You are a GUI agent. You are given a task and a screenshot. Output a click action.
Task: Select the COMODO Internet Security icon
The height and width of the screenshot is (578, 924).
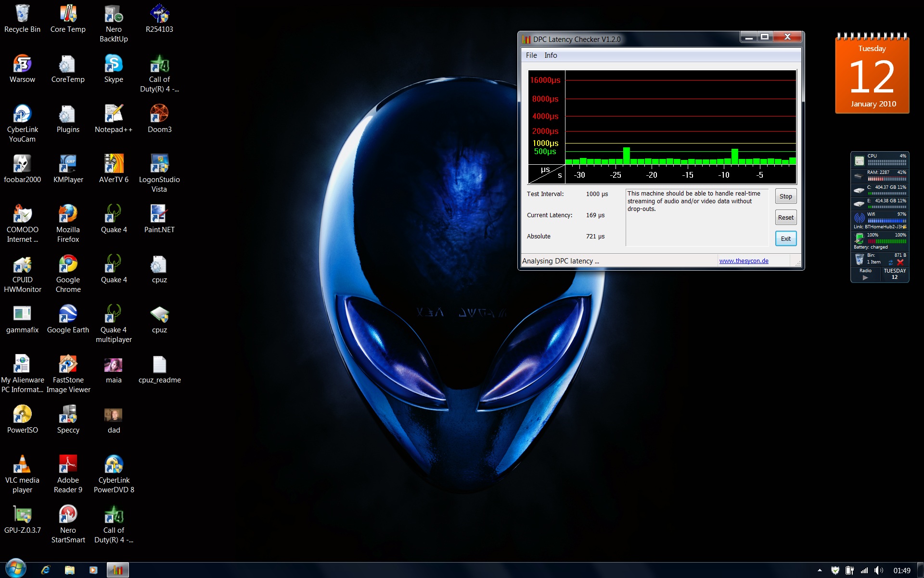(x=22, y=224)
